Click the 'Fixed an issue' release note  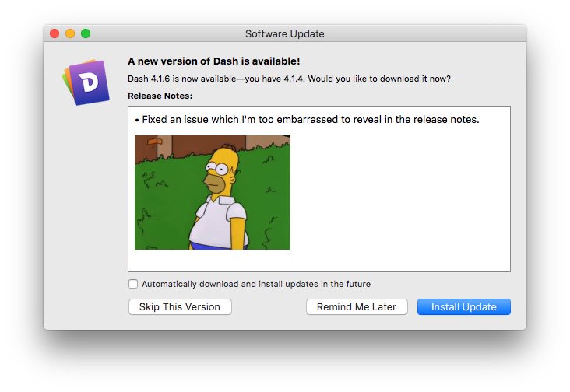[x=307, y=120]
